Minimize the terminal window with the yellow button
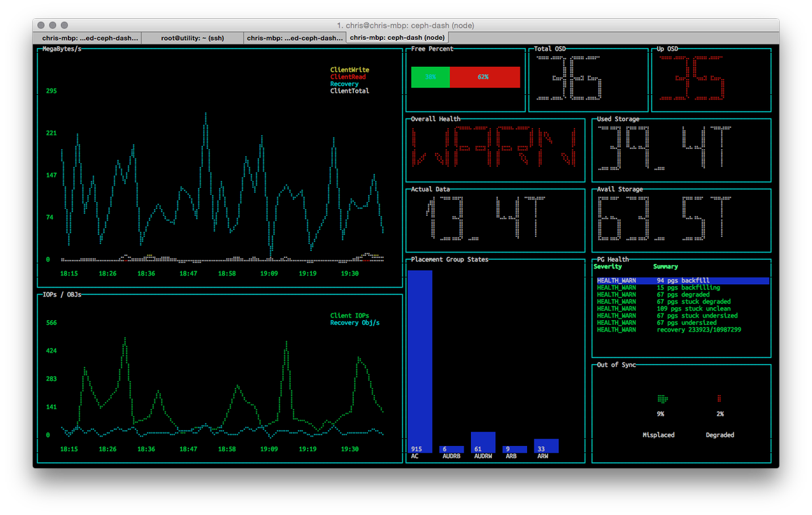Viewport: 812px width, 515px height. tap(53, 25)
